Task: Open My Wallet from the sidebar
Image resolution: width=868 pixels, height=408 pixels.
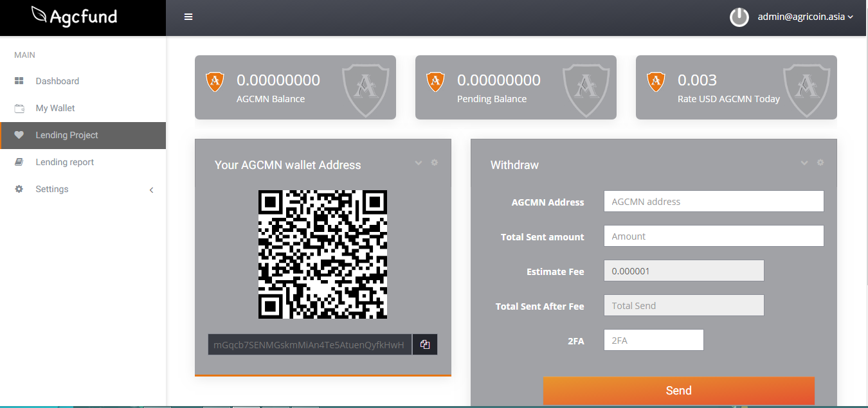Action: (55, 108)
